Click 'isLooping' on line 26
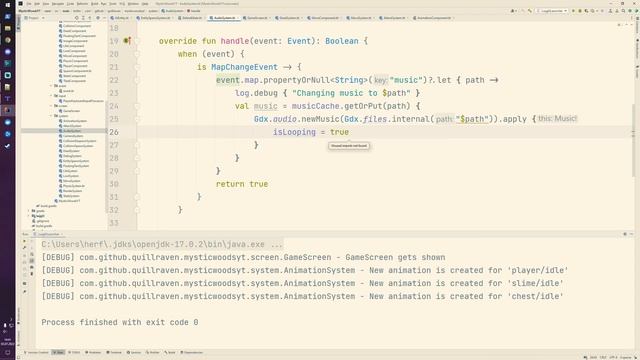The image size is (640, 360). click(x=294, y=132)
